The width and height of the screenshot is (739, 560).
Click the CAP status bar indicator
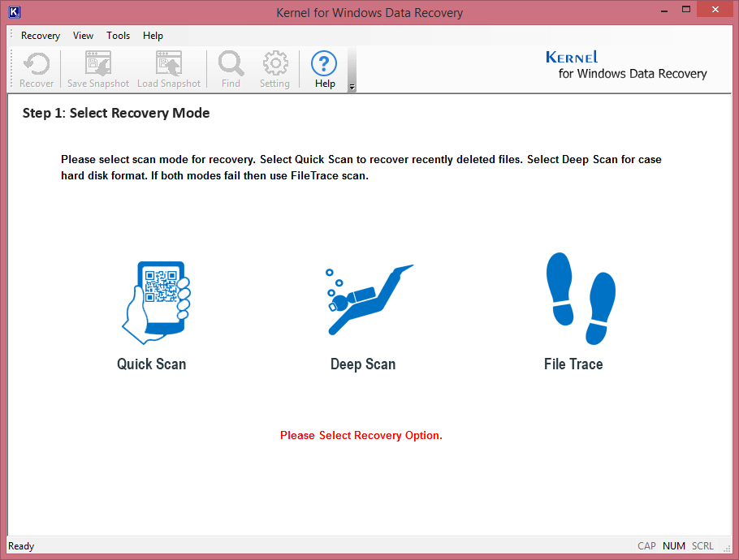646,546
